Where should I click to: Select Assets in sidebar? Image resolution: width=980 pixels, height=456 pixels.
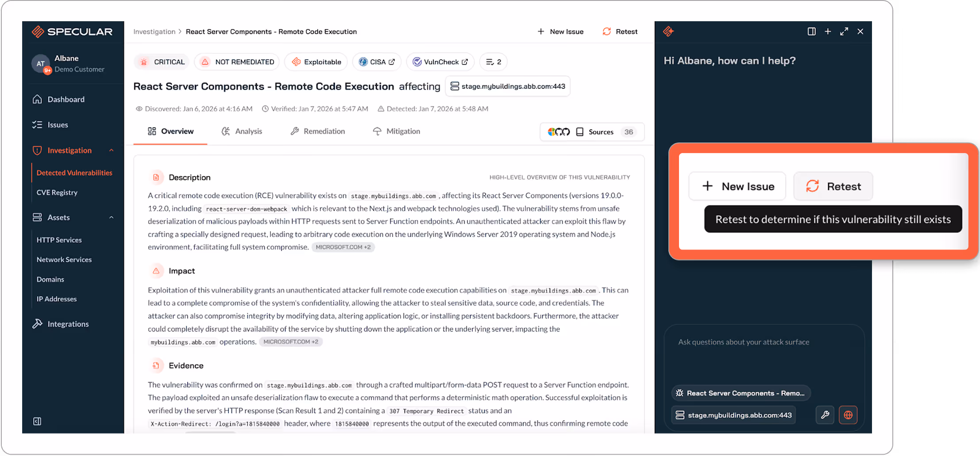click(58, 217)
